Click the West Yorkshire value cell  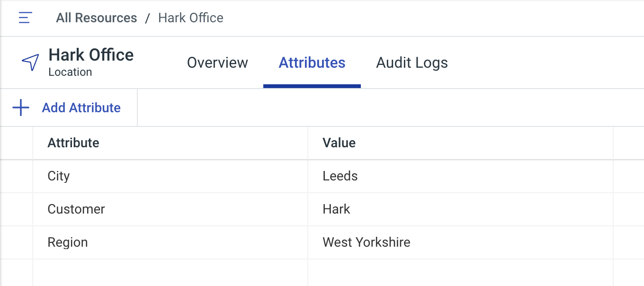click(x=461, y=242)
